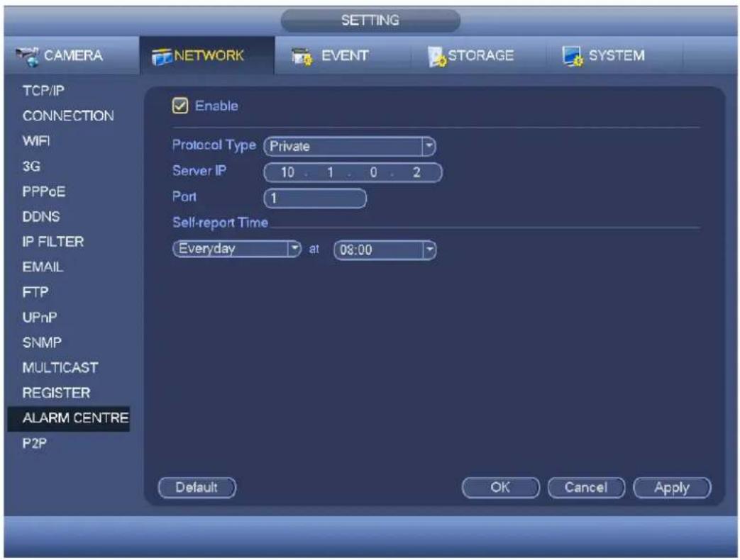Image resolution: width=740 pixels, height=560 pixels.
Task: Click last Server IP octet 2
Action: pyautogui.click(x=416, y=172)
